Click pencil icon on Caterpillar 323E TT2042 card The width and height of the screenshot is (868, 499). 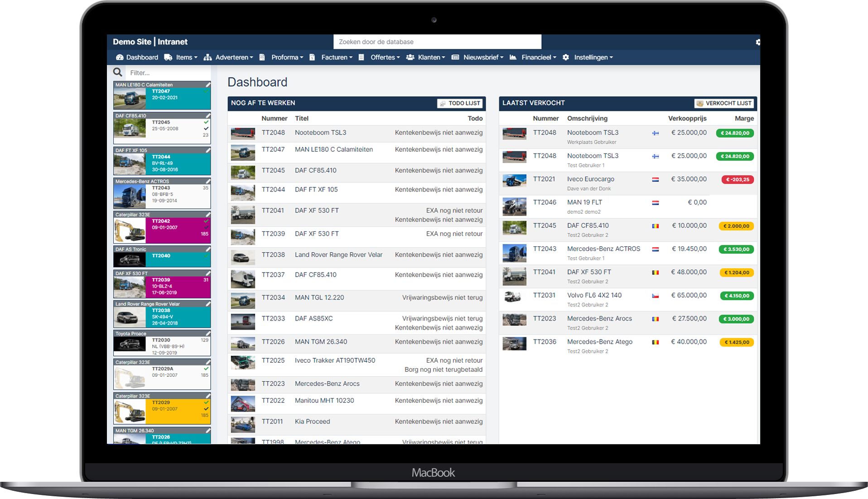pos(208,215)
